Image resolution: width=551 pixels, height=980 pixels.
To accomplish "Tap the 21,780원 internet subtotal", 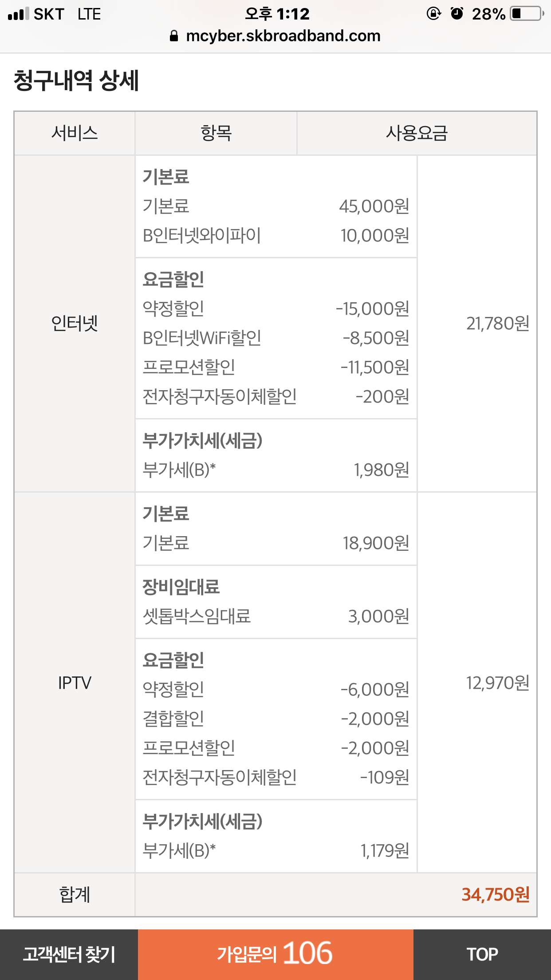I will point(497,324).
